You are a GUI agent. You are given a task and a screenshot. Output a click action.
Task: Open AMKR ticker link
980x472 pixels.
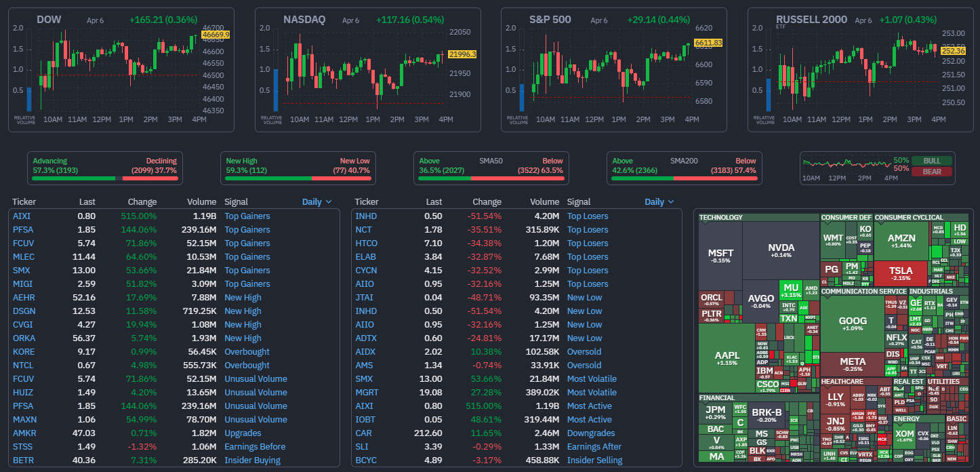pos(24,433)
